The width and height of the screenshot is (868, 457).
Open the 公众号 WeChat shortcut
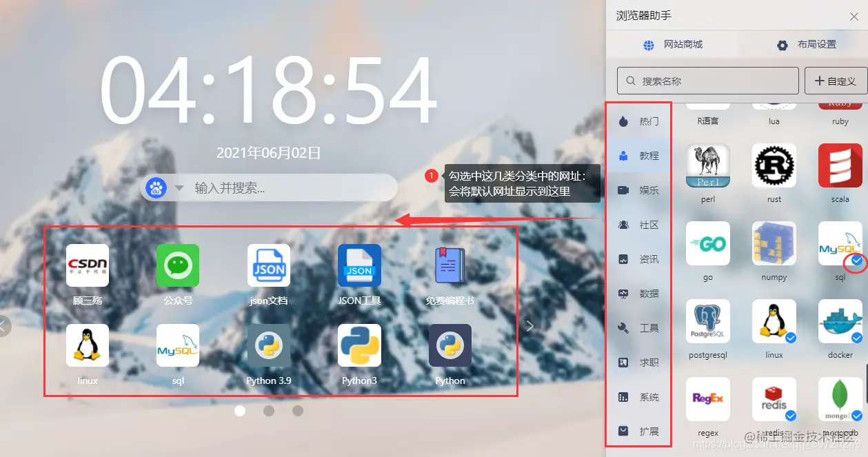[178, 265]
